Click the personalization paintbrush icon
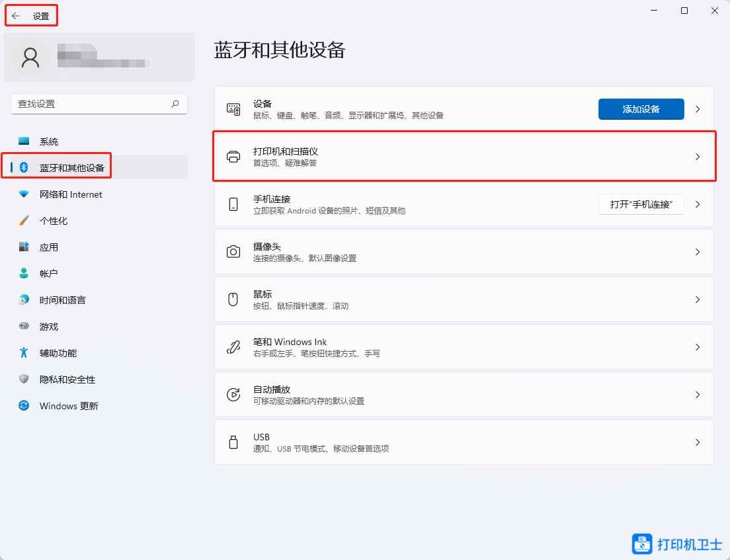The width and height of the screenshot is (730, 560). 24,221
